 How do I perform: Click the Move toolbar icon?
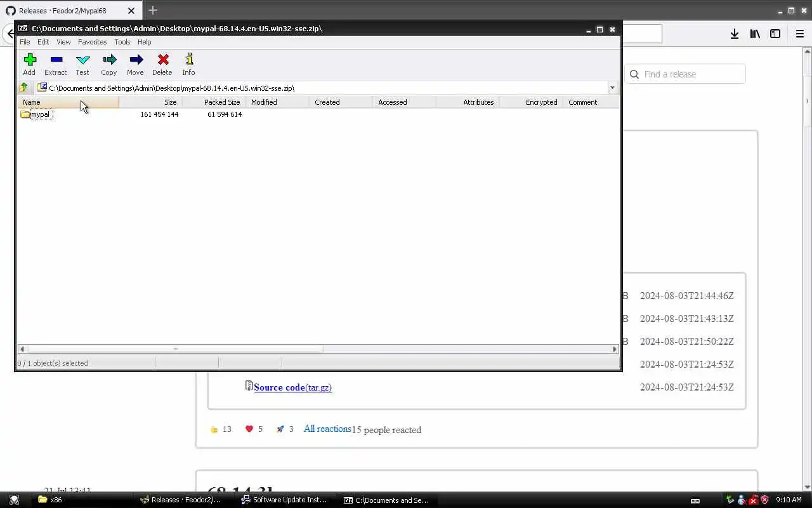click(x=135, y=64)
